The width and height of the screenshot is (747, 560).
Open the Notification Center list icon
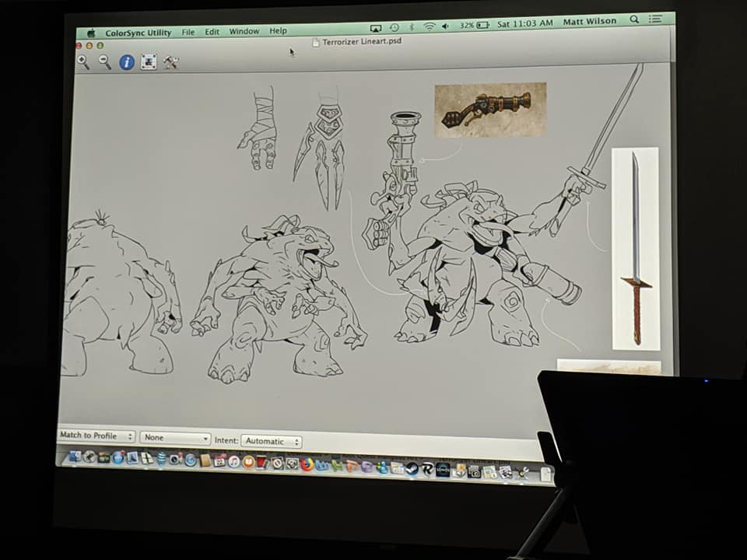pos(656,19)
